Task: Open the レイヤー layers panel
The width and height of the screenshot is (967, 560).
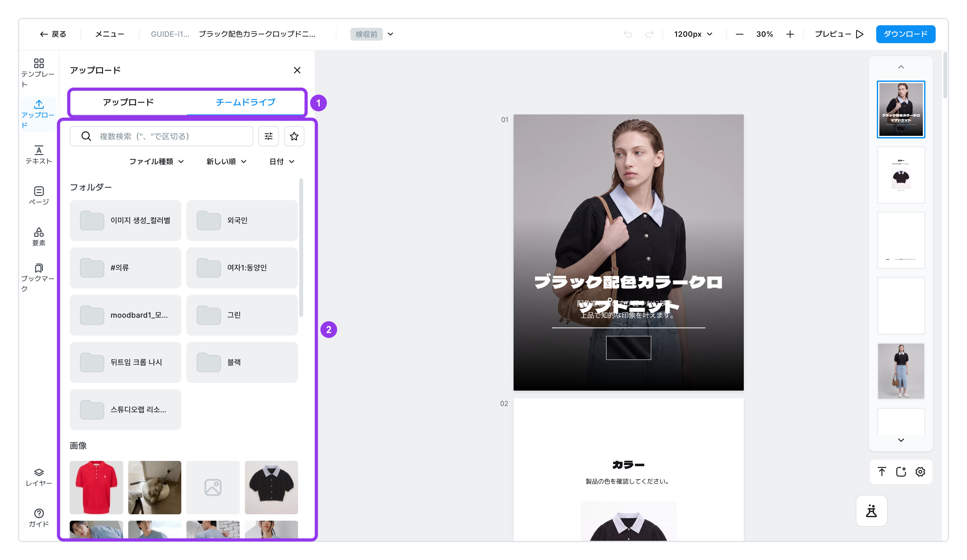Action: (38, 477)
